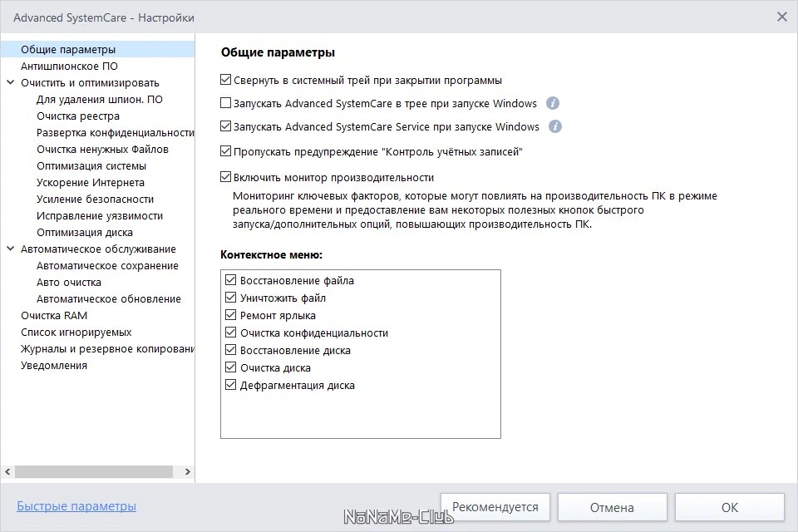Open 'Оптимизация диска' settings
This screenshot has width=798, height=532.
click(85, 233)
